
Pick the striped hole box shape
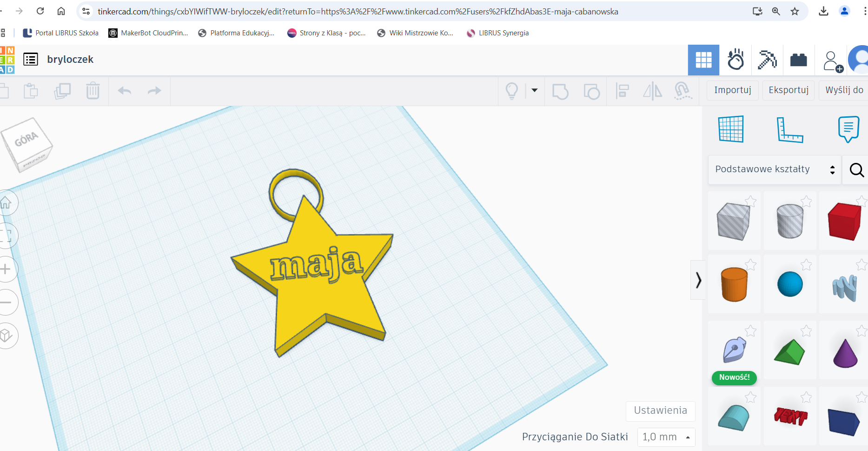[x=734, y=221]
